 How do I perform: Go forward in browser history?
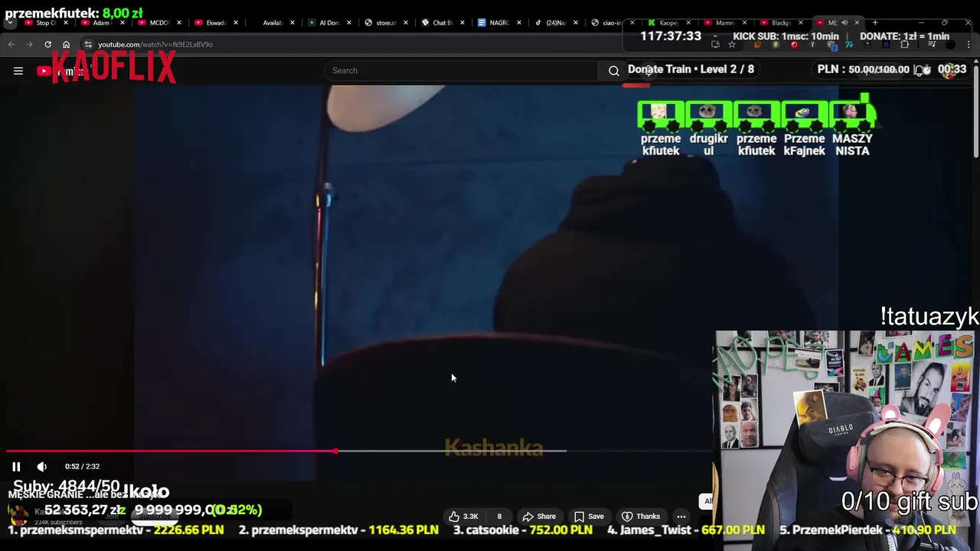tap(29, 44)
